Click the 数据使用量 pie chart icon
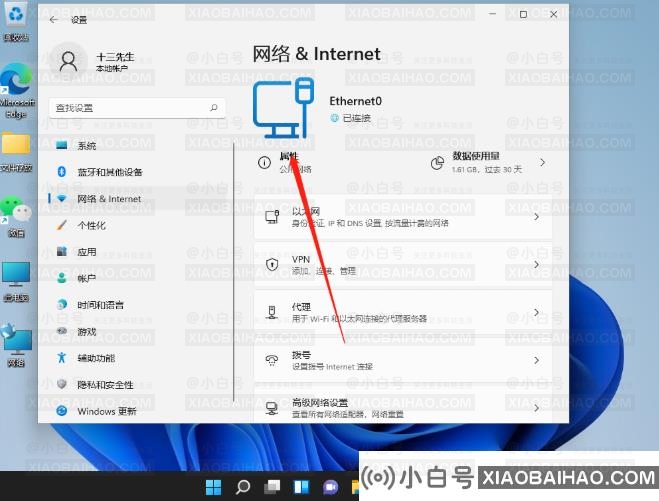659x501 pixels. tap(438, 163)
